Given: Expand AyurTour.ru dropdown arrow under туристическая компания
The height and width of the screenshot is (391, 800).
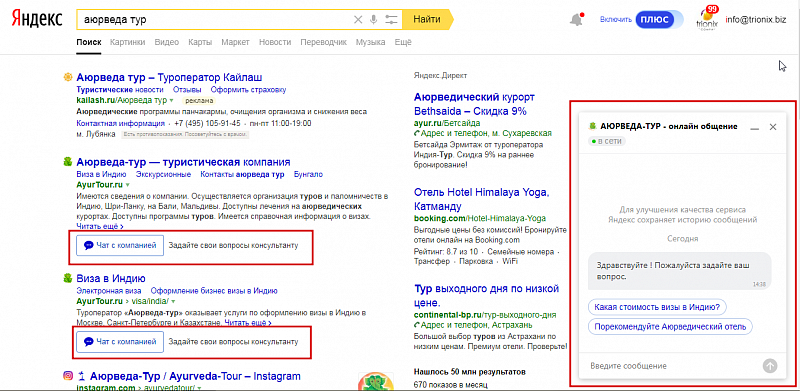Looking at the screenshot, I should click(x=128, y=184).
